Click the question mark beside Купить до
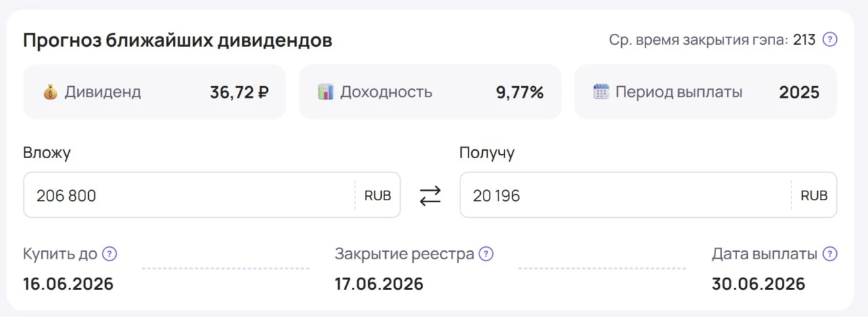The height and width of the screenshot is (317, 868). (109, 254)
